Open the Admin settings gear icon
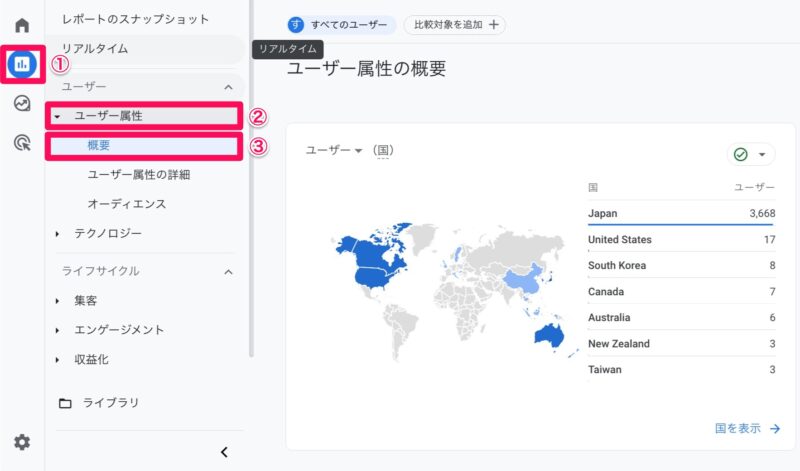The width and height of the screenshot is (800, 471). click(x=22, y=442)
